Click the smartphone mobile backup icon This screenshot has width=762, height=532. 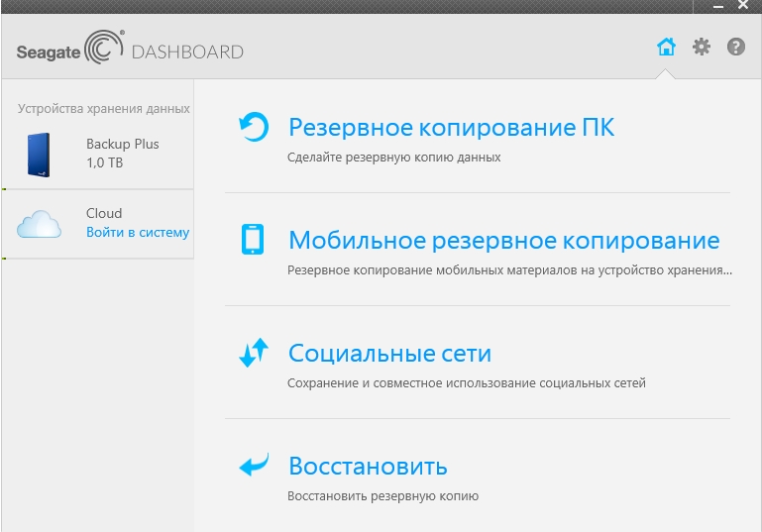(x=253, y=239)
